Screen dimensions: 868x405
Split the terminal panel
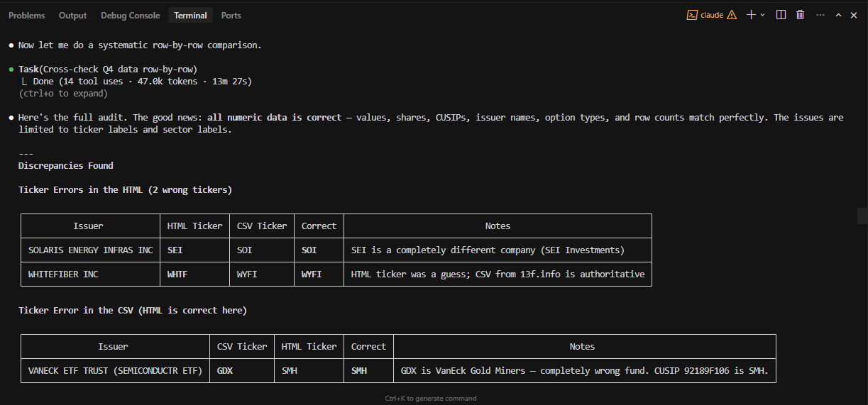[781, 15]
